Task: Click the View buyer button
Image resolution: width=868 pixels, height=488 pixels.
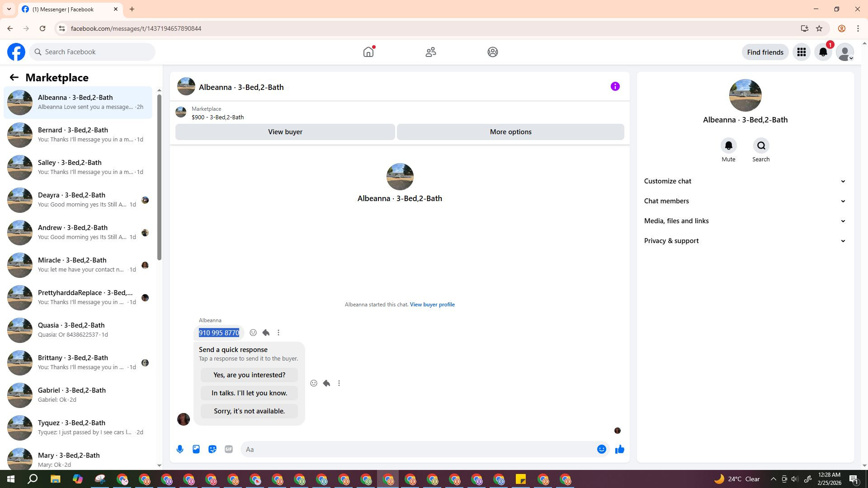Action: point(285,132)
